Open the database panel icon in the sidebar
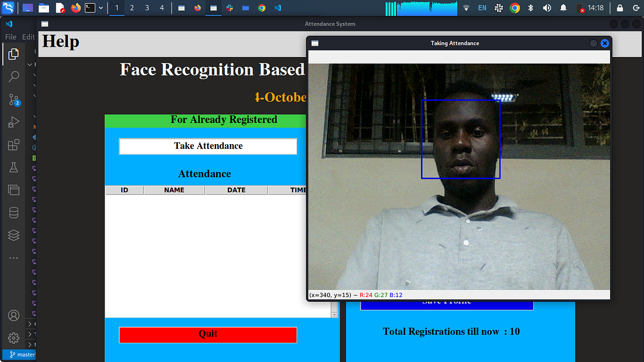This screenshot has width=644, height=362. 13,213
